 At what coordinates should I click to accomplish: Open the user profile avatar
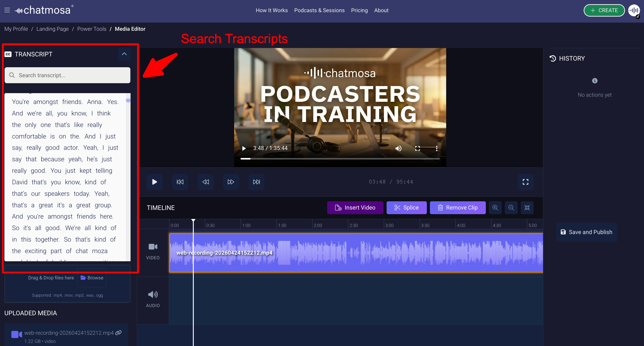(634, 11)
